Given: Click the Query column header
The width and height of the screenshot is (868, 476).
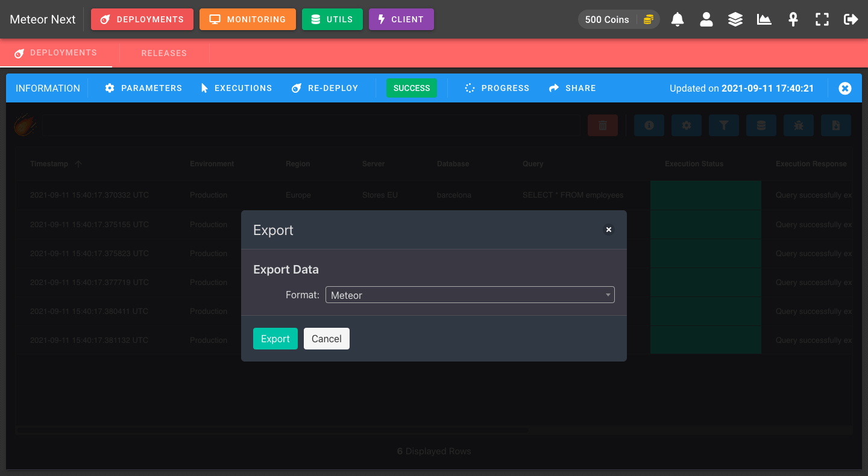Looking at the screenshot, I should [x=533, y=164].
